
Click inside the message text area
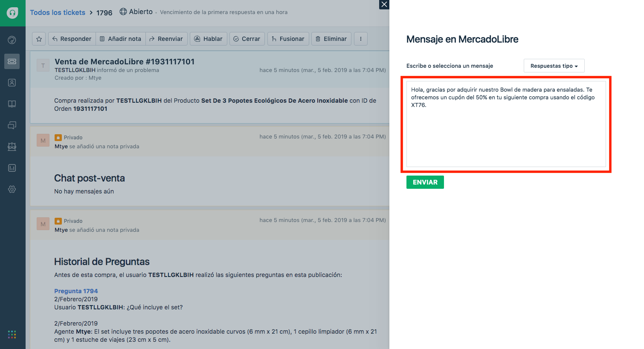(506, 124)
